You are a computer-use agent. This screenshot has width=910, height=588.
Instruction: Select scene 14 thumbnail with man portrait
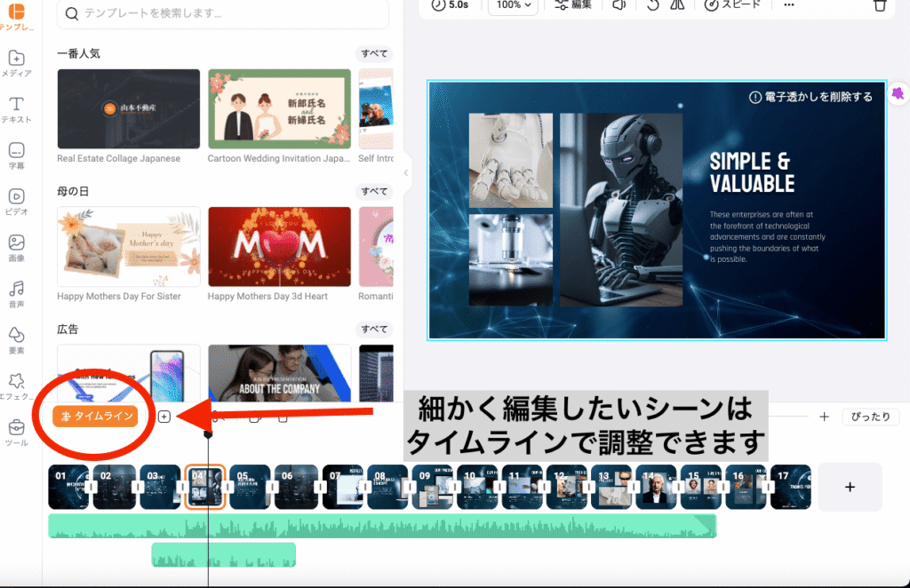[657, 487]
